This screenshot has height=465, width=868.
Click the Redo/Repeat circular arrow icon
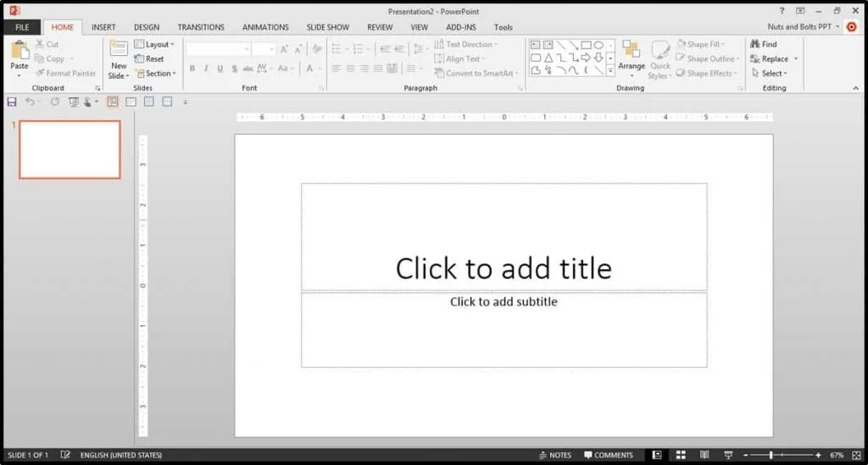[x=55, y=102]
